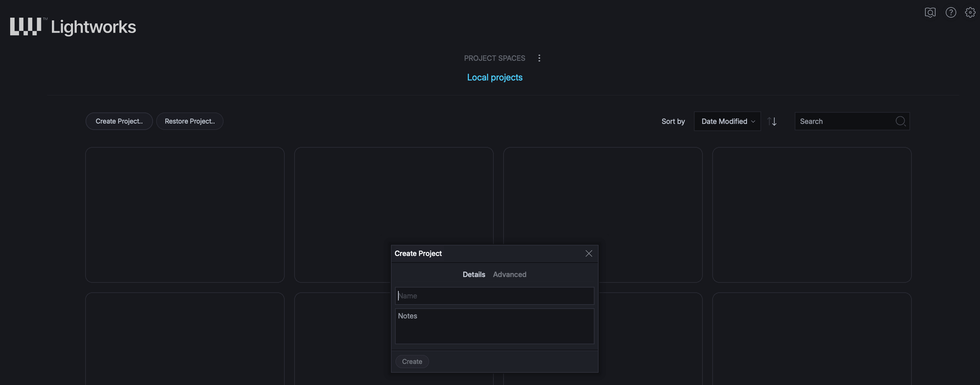Click the Restore Project.. button
The height and width of the screenshot is (385, 980).
pos(189,121)
